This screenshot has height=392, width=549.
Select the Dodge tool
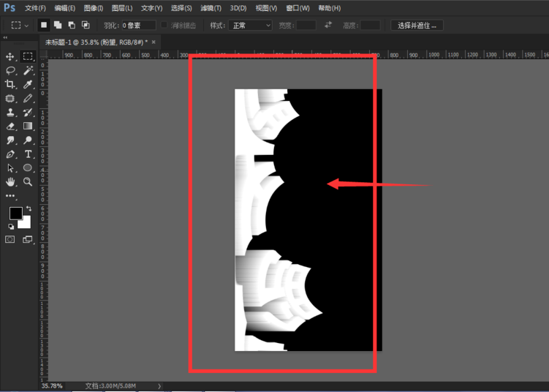click(x=28, y=140)
